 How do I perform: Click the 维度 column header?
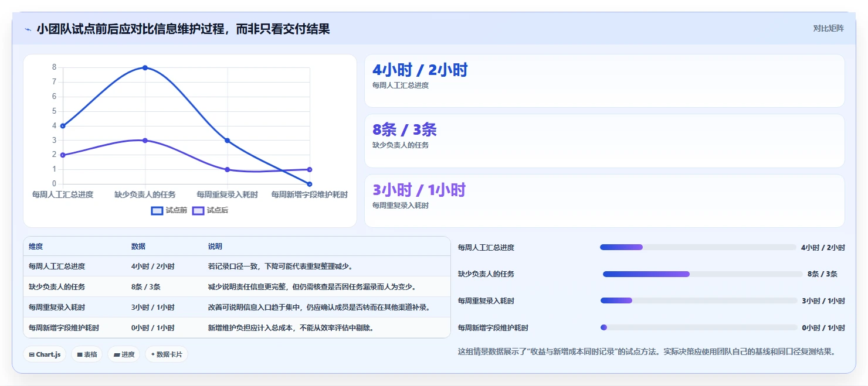pyautogui.click(x=36, y=247)
